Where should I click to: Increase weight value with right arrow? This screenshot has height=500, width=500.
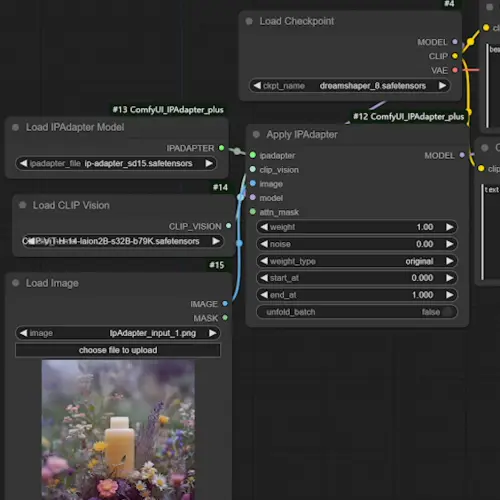tap(449, 227)
